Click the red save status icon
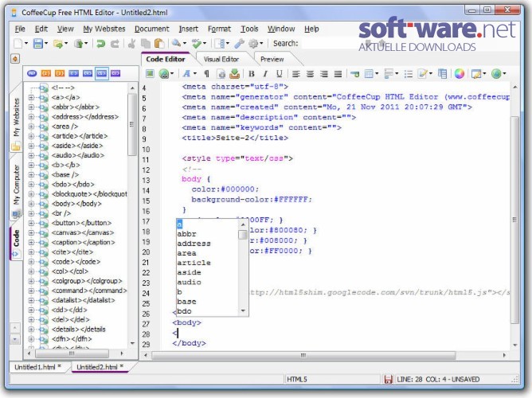This screenshot has width=532, height=398. point(388,379)
